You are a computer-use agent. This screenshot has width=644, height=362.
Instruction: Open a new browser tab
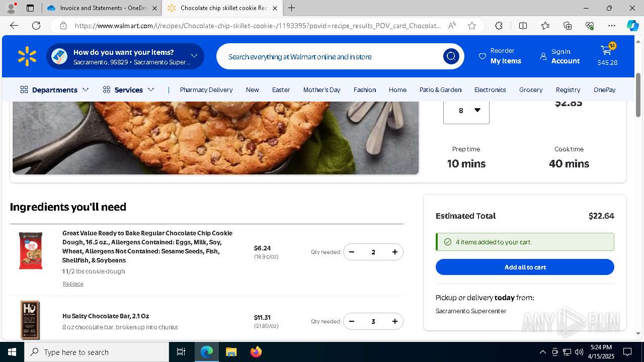tap(292, 8)
